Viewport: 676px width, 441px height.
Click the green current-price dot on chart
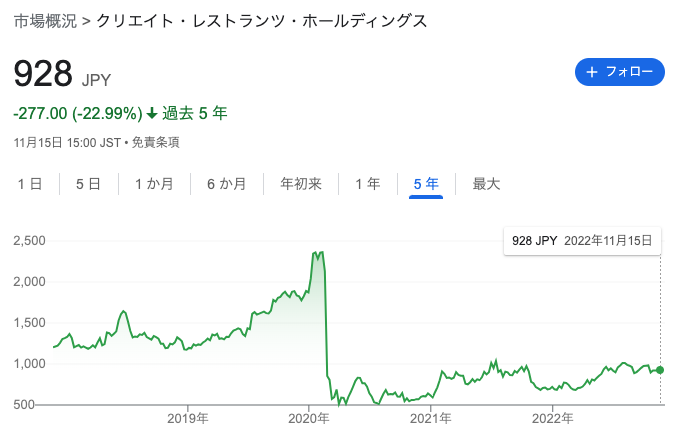(x=660, y=370)
